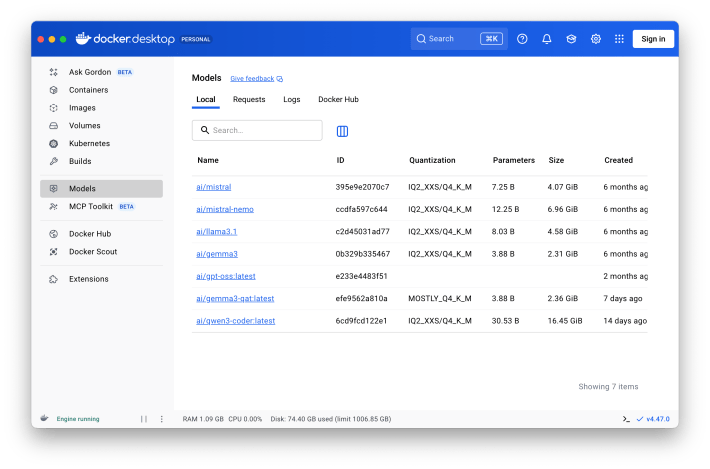Click the RAM 1.09 GB status
The width and height of the screenshot is (710, 469).
tap(203, 419)
